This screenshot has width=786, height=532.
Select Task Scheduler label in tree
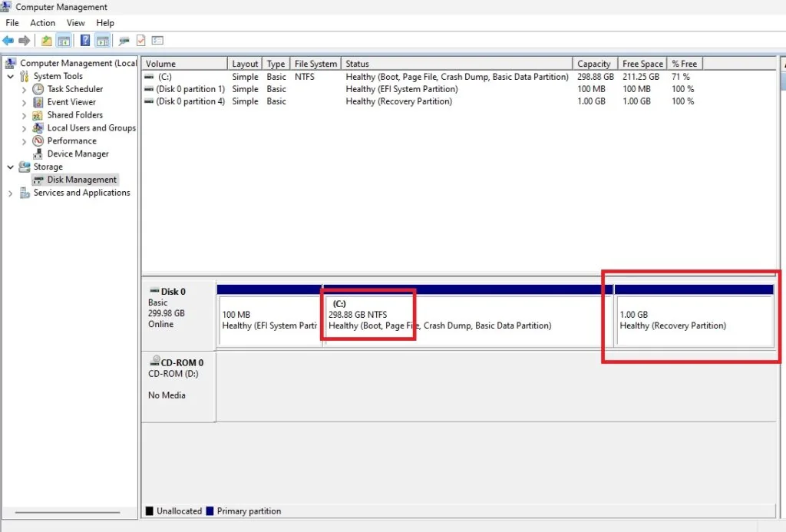tap(75, 89)
